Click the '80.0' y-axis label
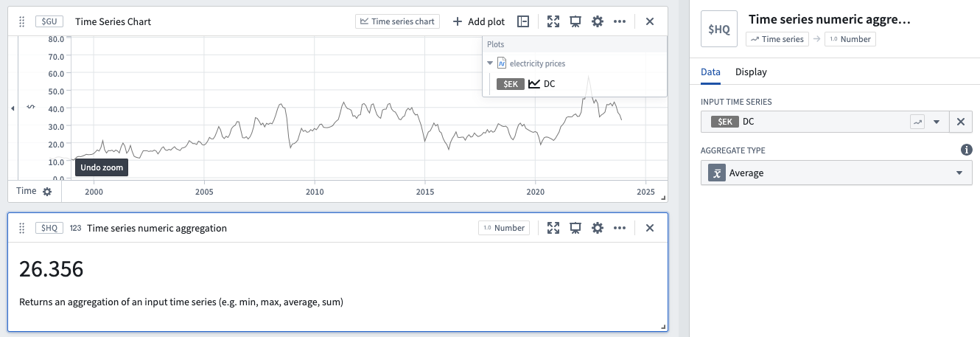The height and width of the screenshot is (337, 980). [55, 39]
